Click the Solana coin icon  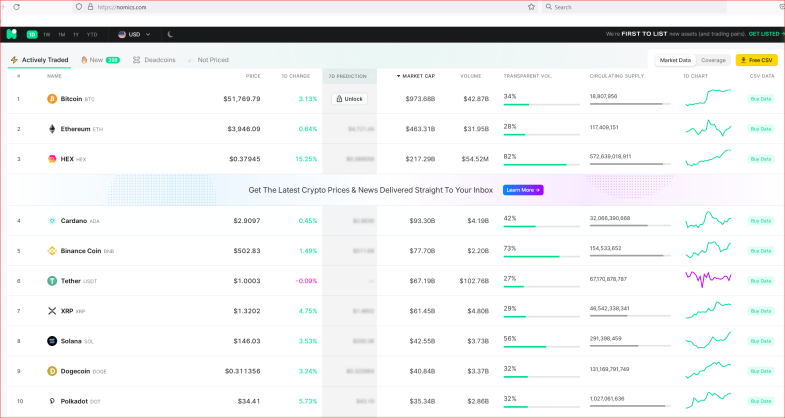pyautogui.click(x=52, y=341)
